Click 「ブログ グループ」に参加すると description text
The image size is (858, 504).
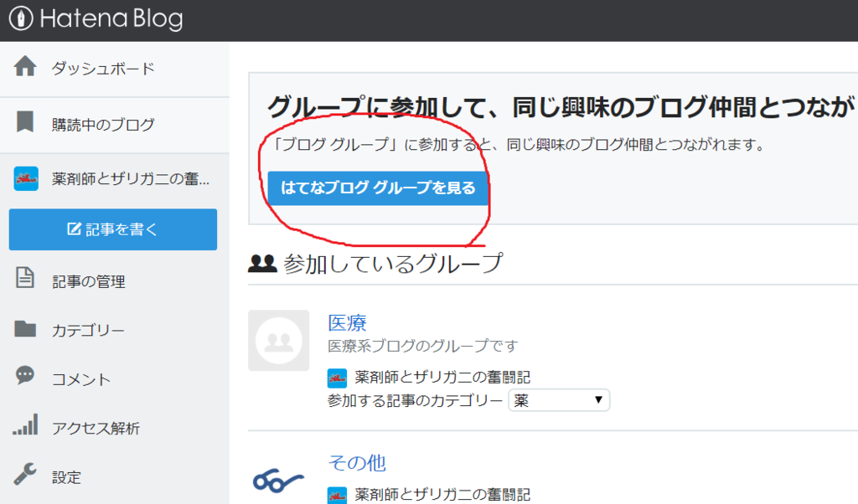click(518, 144)
